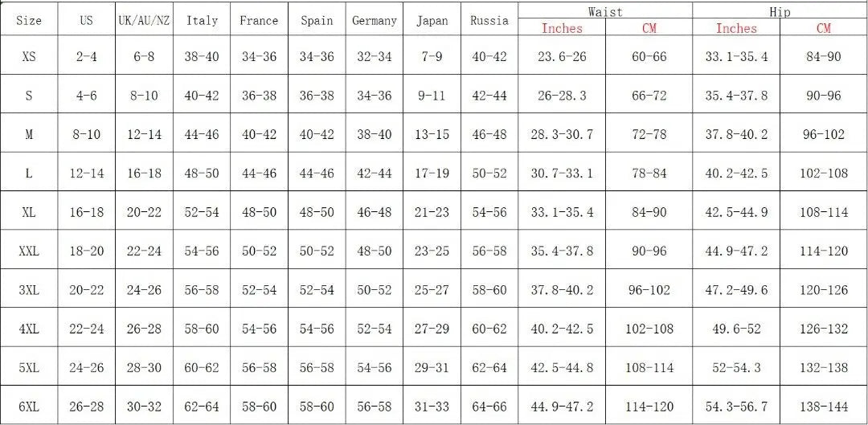Select the 6XL row label

[29, 407]
